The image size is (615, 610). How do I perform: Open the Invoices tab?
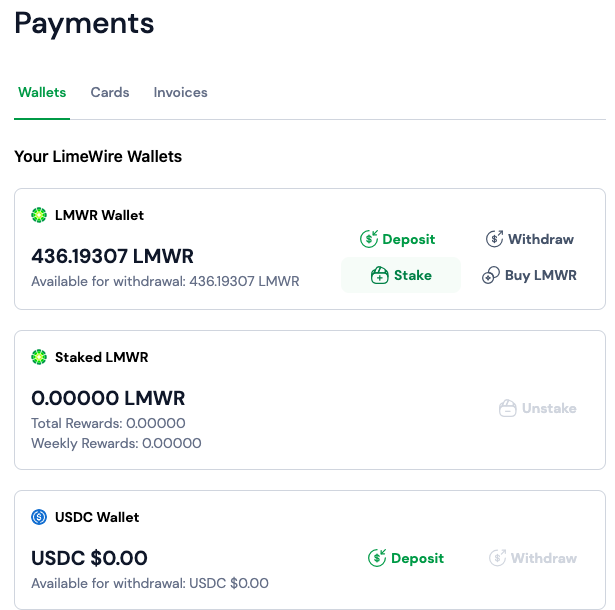(180, 93)
